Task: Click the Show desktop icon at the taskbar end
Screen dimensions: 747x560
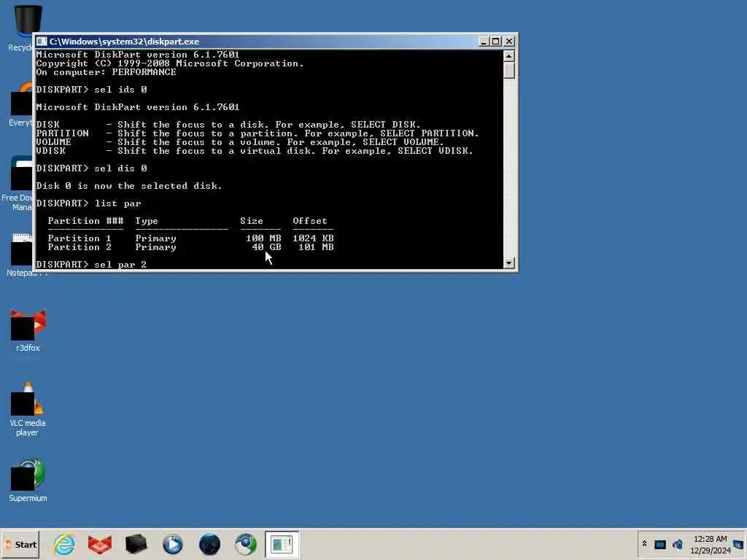Action: coord(739,544)
